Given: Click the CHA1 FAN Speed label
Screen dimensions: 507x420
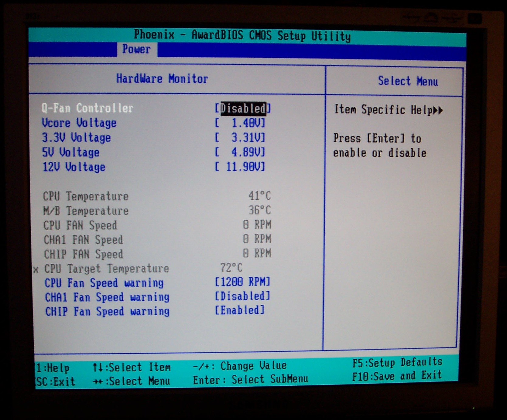Looking at the screenshot, I should tap(83, 240).
